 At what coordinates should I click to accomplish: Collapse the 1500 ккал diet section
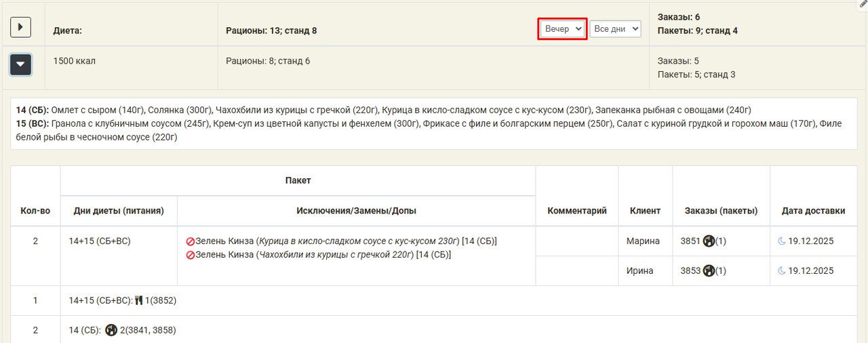(20, 64)
